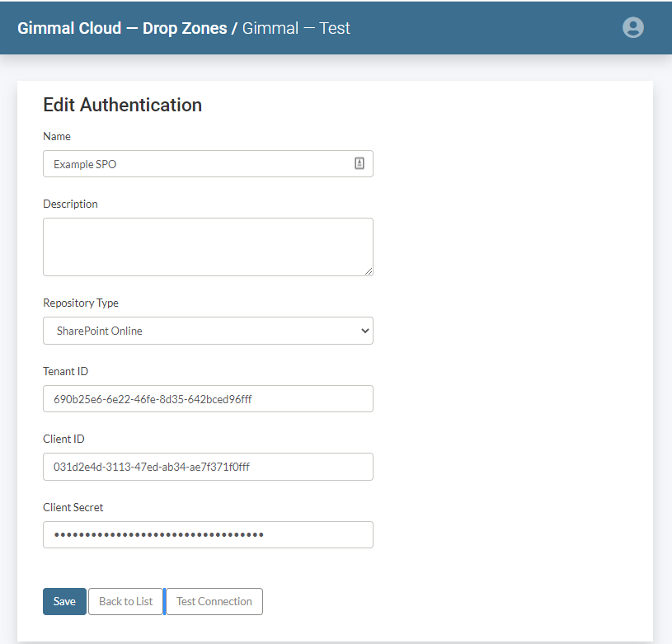
Task: Click the "Tenant ID" label text
Action: [x=65, y=371]
